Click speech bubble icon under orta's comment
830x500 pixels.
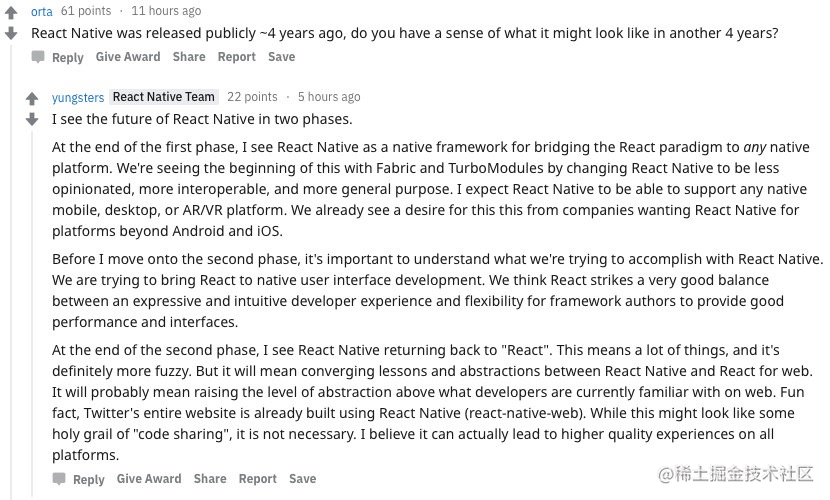point(38,57)
